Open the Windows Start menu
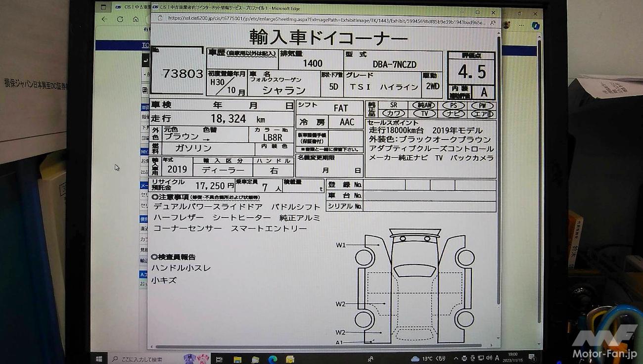 pyautogui.click(x=99, y=359)
